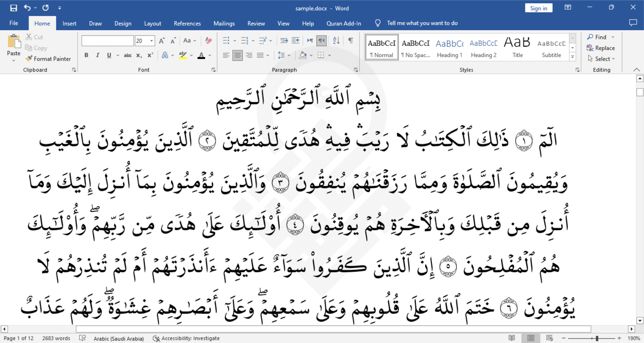This screenshot has width=644, height=343.
Task: Click the zoom in plus button
Action: tap(619, 338)
